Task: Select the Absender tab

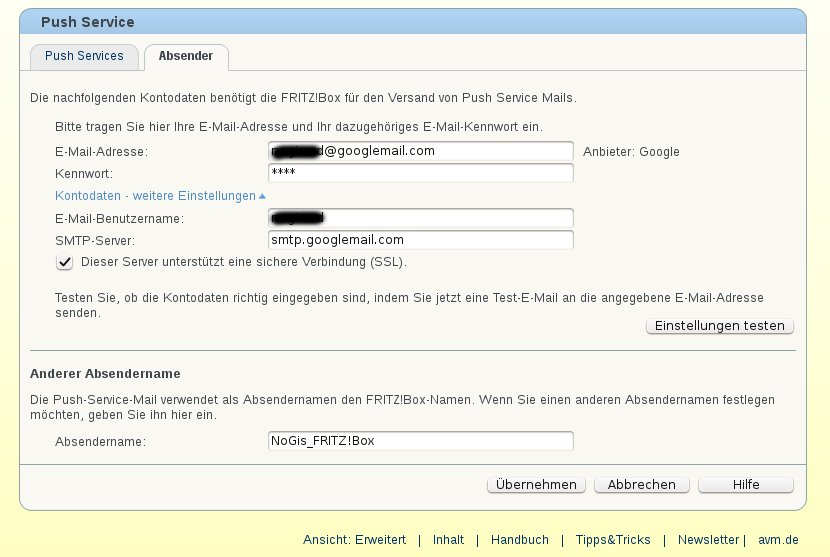Action: pos(185,56)
